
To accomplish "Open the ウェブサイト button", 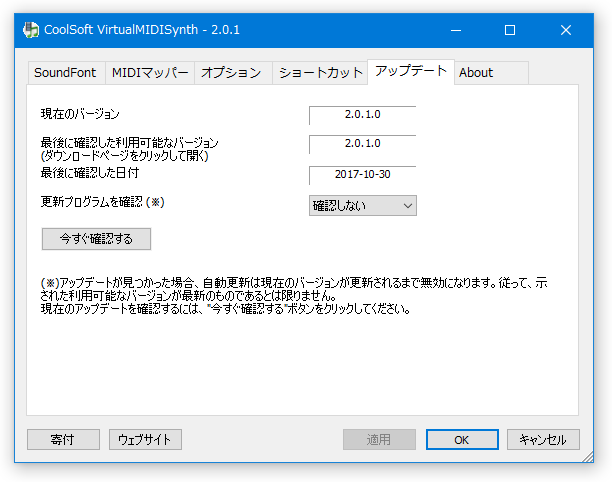I will pos(145,439).
